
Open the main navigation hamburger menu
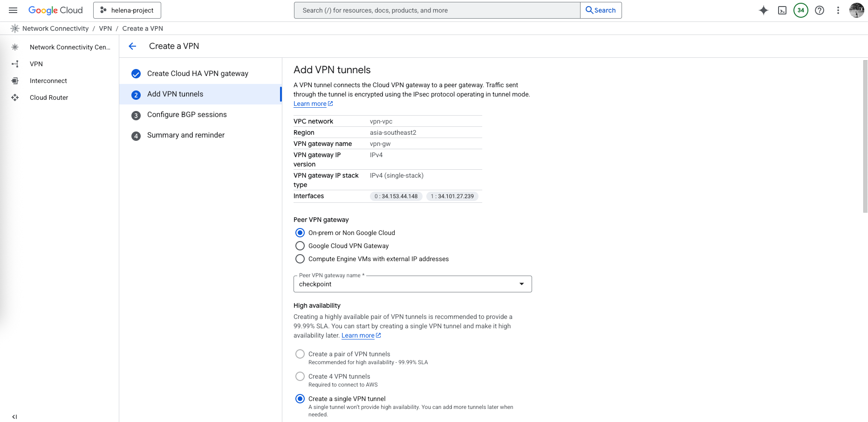tap(13, 10)
